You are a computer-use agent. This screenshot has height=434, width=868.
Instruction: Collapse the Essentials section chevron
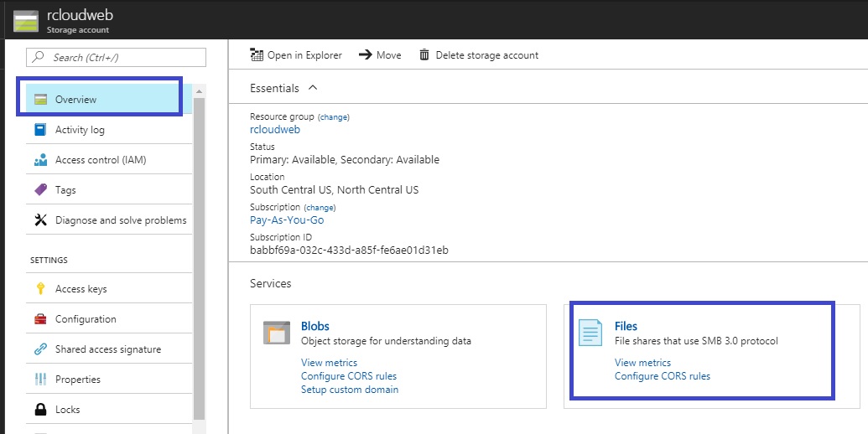[313, 88]
